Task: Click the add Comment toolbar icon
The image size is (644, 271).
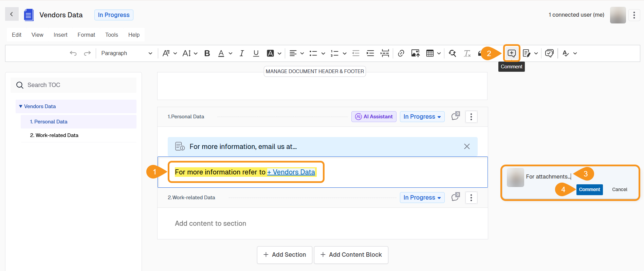Action: [511, 53]
